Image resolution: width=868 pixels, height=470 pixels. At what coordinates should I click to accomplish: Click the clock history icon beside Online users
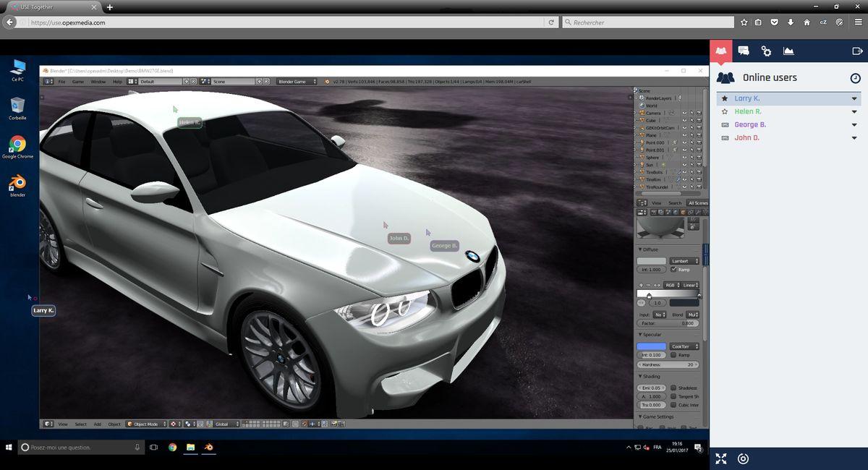point(855,78)
